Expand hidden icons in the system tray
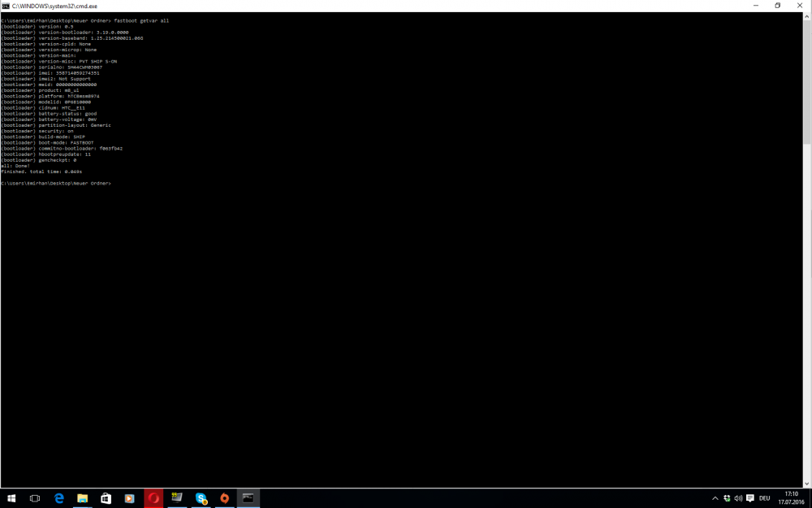The image size is (812, 508). click(x=715, y=497)
